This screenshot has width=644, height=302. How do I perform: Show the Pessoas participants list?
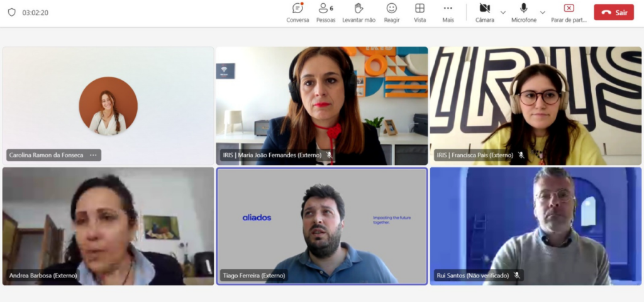(325, 12)
